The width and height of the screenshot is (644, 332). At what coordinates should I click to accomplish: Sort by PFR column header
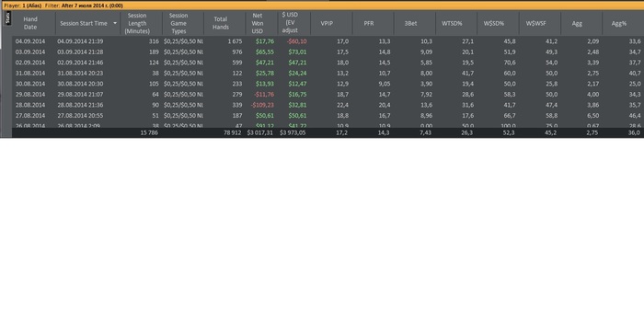(369, 23)
